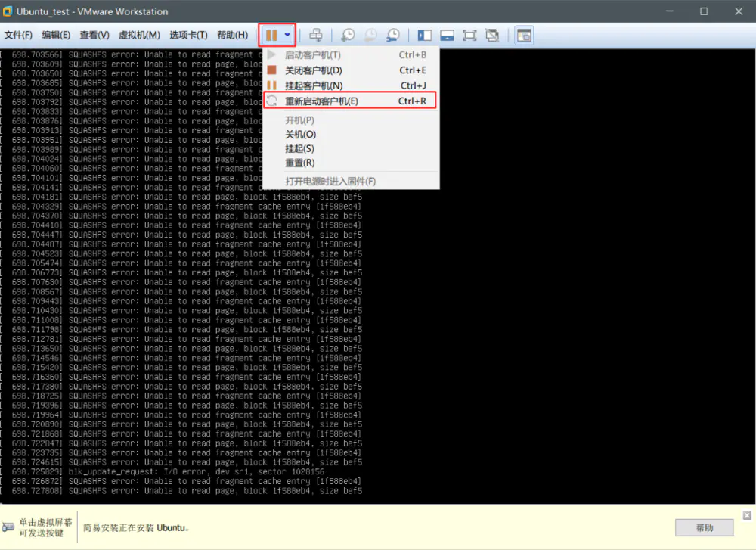Close the yellow install info bar
This screenshot has height=550, width=756.
747,515
